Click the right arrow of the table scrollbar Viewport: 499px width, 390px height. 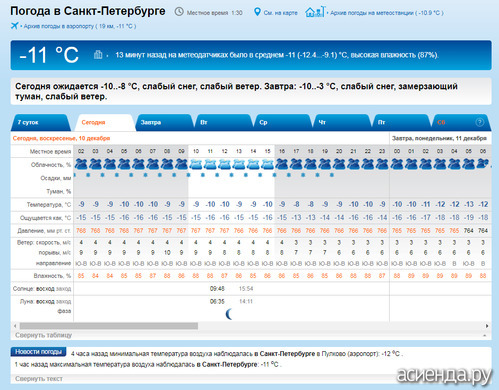click(487, 326)
